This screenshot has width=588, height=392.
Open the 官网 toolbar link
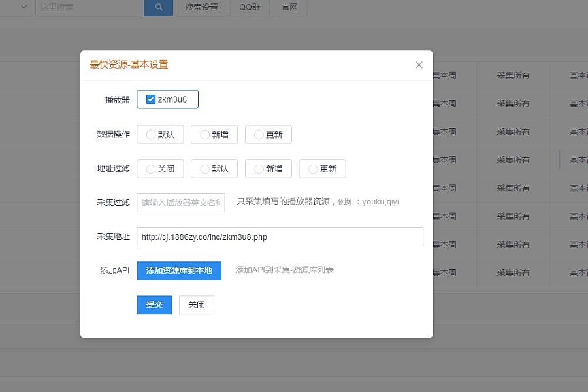(289, 7)
